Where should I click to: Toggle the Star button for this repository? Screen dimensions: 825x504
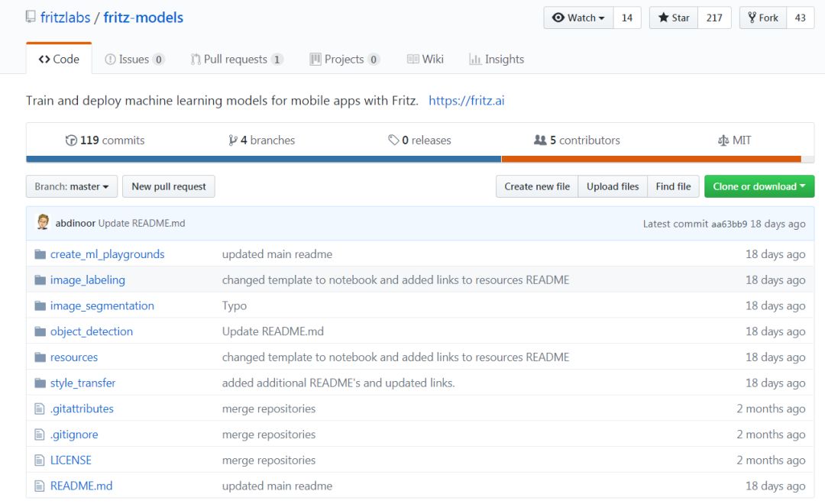pyautogui.click(x=673, y=18)
